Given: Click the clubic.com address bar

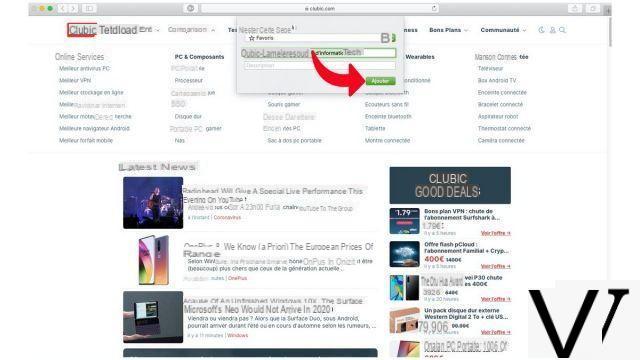Looking at the screenshot, I should (x=320, y=8).
